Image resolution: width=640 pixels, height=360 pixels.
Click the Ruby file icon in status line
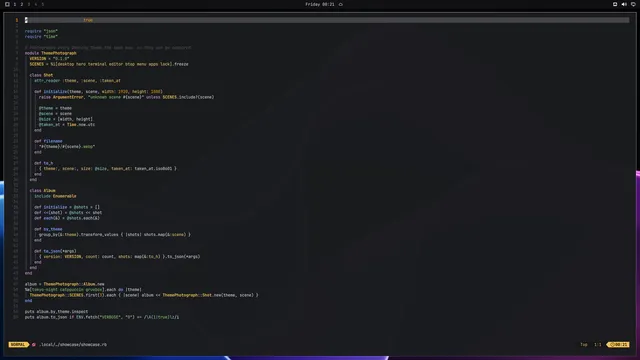click(34, 344)
